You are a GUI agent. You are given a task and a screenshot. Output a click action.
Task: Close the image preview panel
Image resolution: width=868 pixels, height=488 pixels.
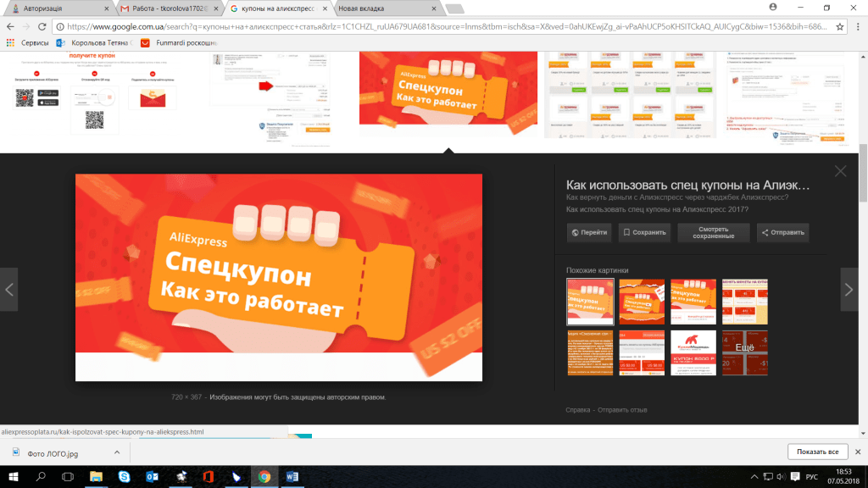point(840,171)
